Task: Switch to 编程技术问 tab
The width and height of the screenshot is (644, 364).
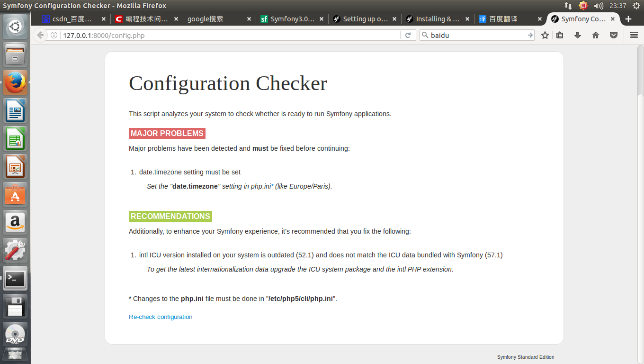Action: [x=147, y=19]
